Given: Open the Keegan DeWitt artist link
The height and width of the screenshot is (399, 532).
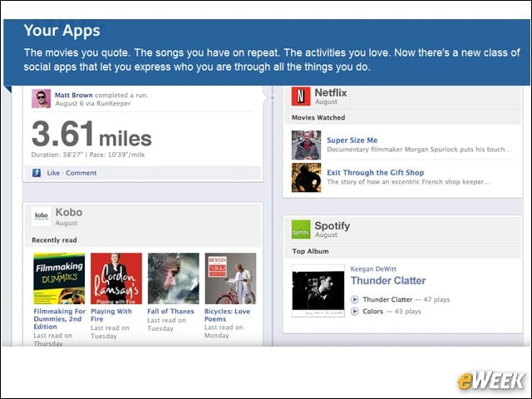Looking at the screenshot, I should (373, 269).
